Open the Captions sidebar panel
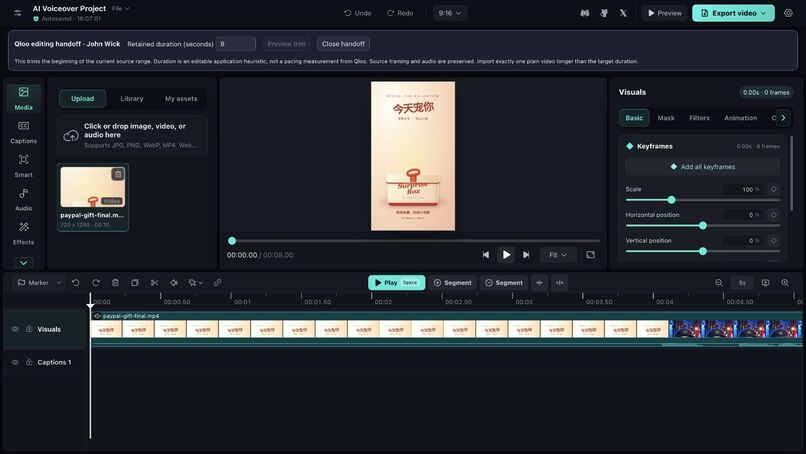The image size is (806, 454). point(24,132)
